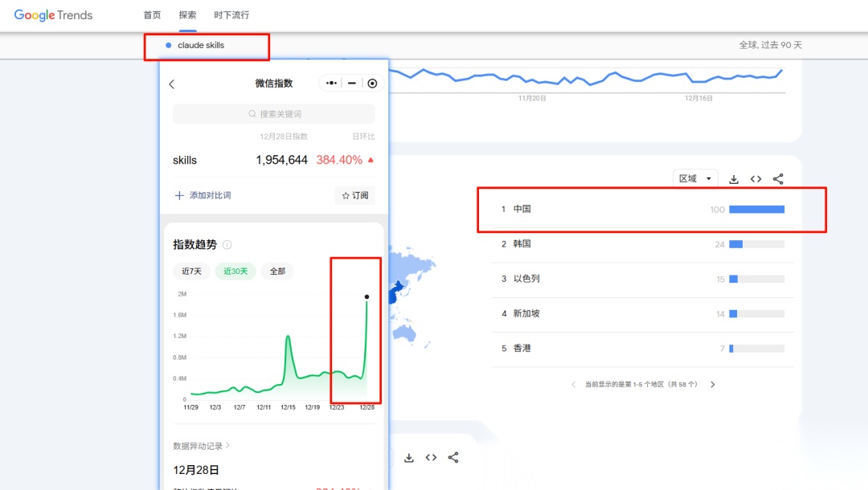This screenshot has height=490, width=868.
Task: Click the skills keyword label
Action: [x=185, y=161]
